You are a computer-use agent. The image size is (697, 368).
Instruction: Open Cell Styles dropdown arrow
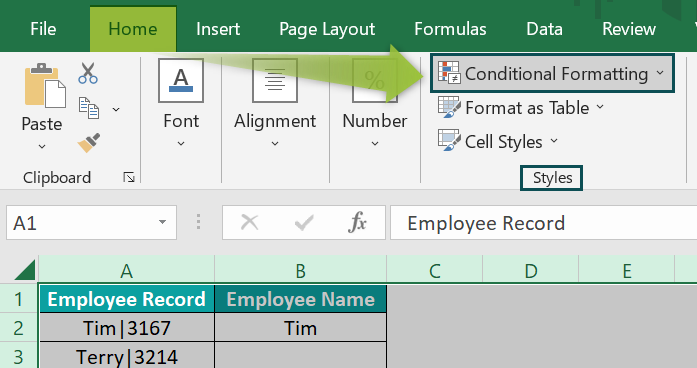(x=554, y=141)
